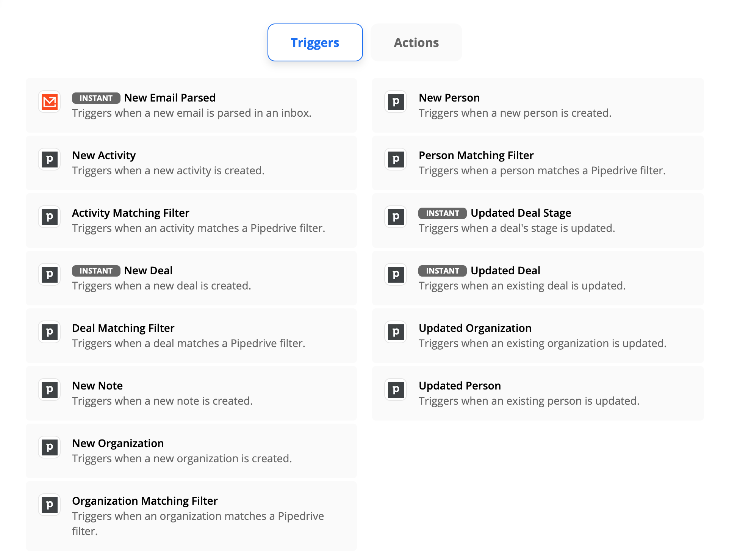The image size is (729, 560).
Task: Open the Organization Matching Filter trigger
Action: point(191,515)
